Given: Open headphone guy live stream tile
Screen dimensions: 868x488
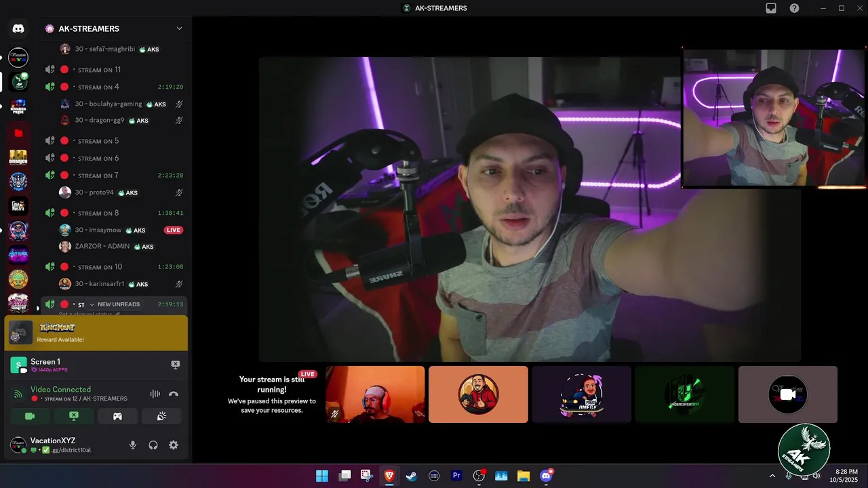Looking at the screenshot, I should coord(375,394).
